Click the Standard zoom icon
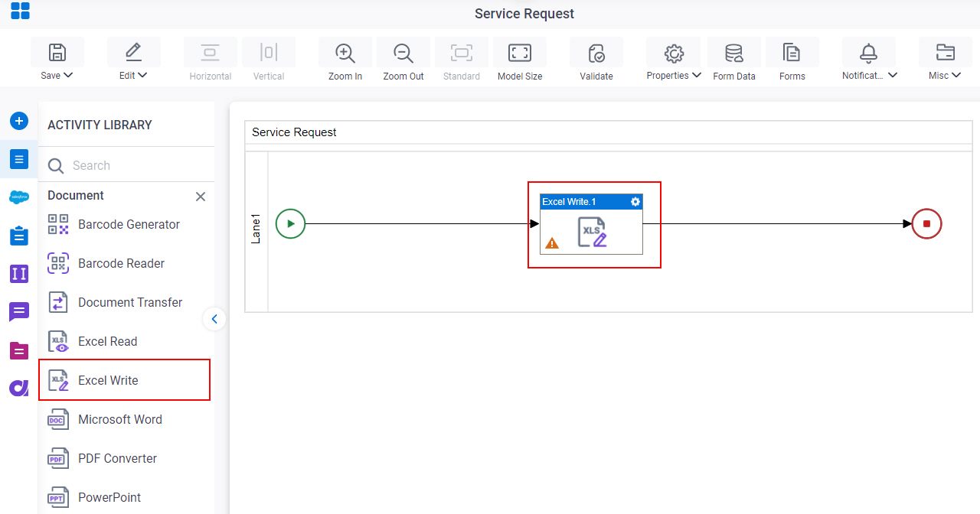The height and width of the screenshot is (514, 980). (x=462, y=52)
